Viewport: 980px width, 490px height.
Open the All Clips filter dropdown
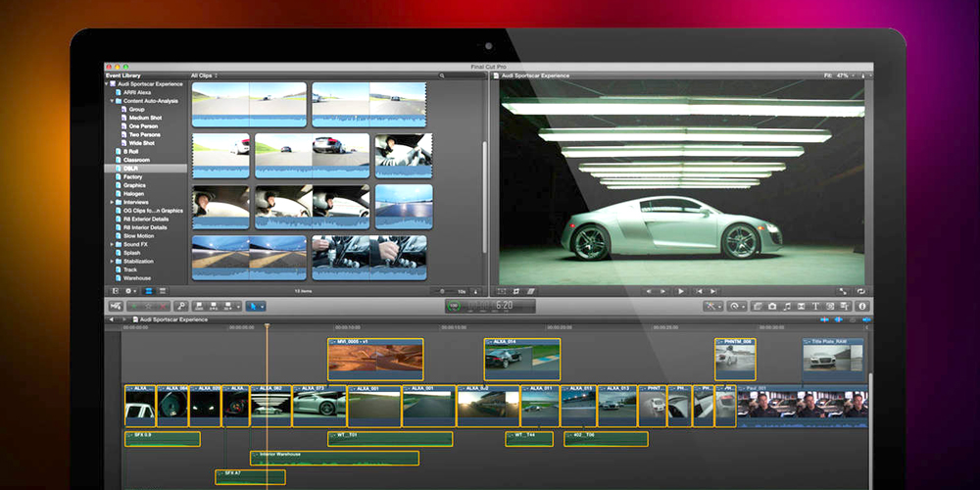[203, 74]
